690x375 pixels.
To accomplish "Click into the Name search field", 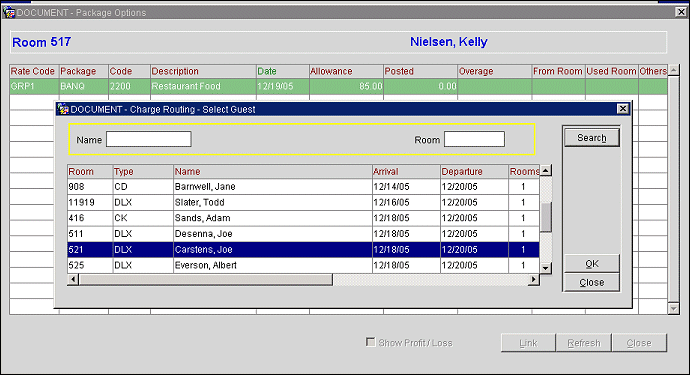I will 149,140.
